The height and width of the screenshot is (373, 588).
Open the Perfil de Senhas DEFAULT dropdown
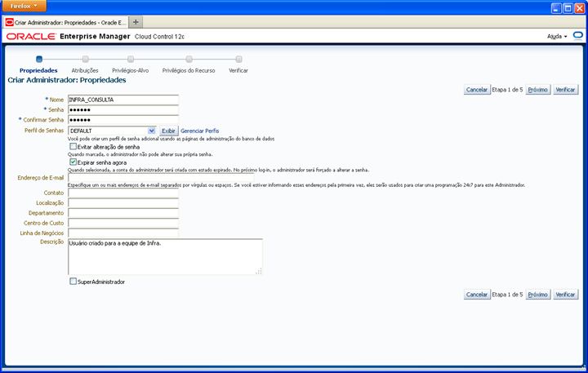(112, 131)
